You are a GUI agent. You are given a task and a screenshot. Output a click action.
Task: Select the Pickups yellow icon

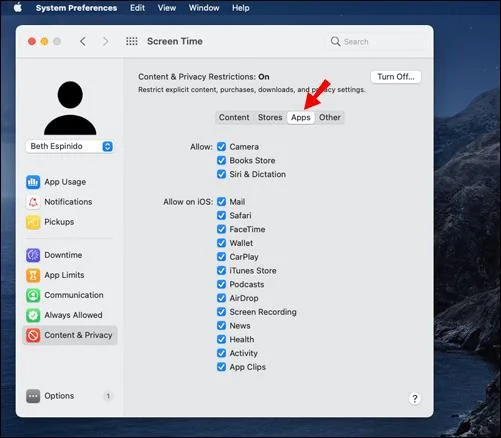(33, 222)
